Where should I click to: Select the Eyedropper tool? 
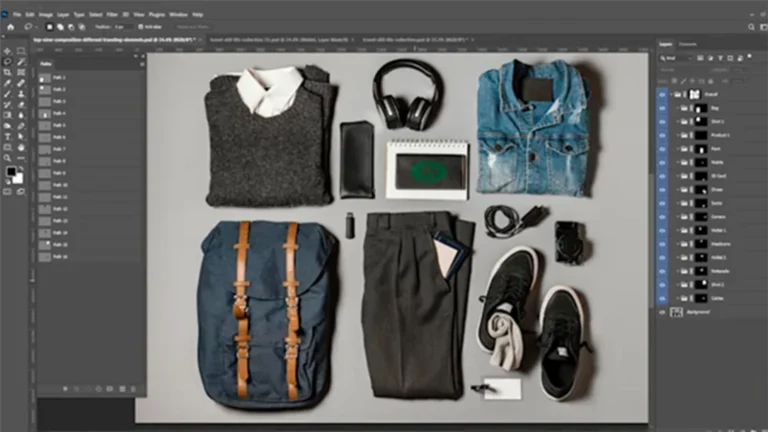[x=7, y=83]
